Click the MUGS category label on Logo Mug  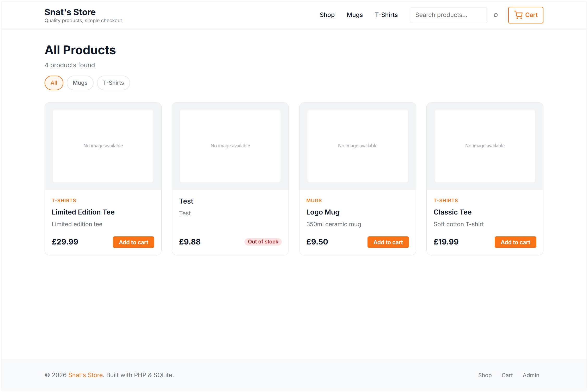tap(314, 200)
